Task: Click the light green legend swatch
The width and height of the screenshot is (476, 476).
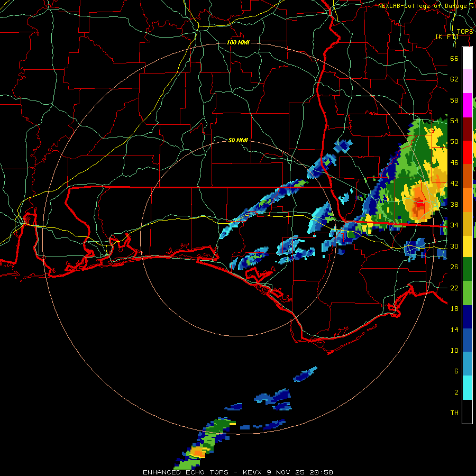Action: point(467,293)
